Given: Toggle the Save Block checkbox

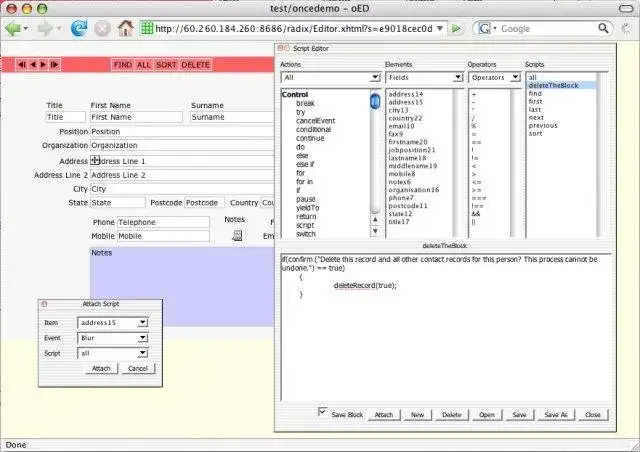Looking at the screenshot, I should tap(322, 412).
